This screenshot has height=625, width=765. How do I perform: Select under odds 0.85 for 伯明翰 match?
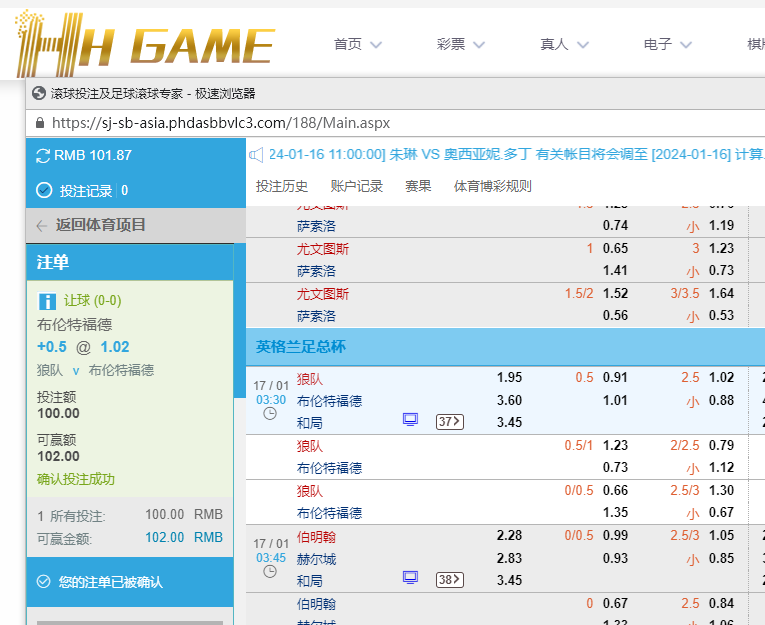click(721, 558)
